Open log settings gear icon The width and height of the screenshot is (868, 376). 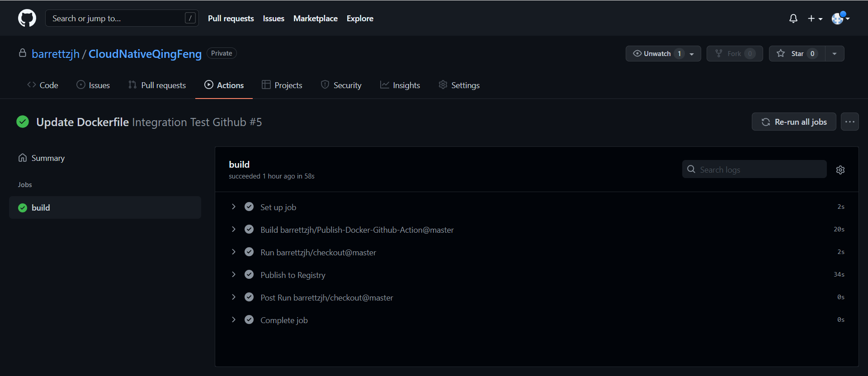pyautogui.click(x=840, y=170)
